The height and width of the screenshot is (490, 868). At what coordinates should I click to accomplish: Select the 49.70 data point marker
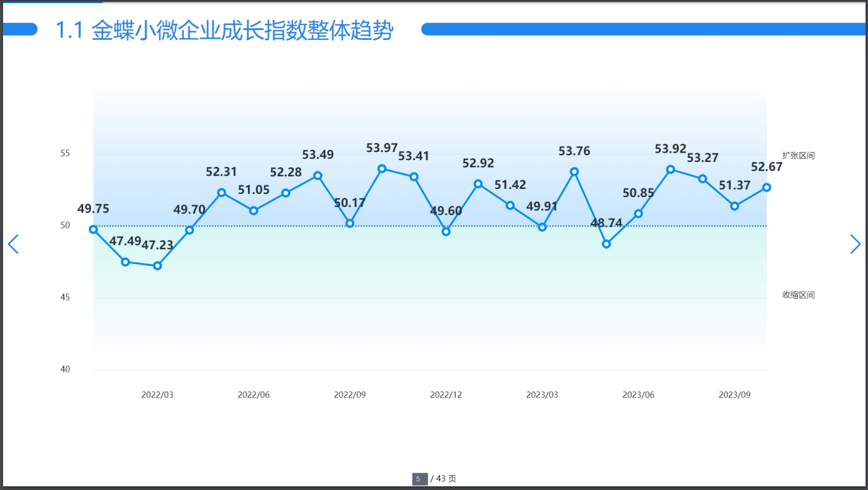pyautogui.click(x=190, y=230)
